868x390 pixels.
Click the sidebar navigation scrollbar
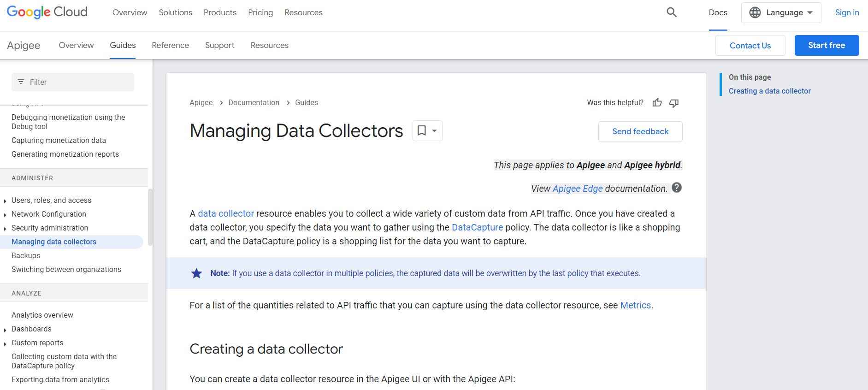coord(150,217)
